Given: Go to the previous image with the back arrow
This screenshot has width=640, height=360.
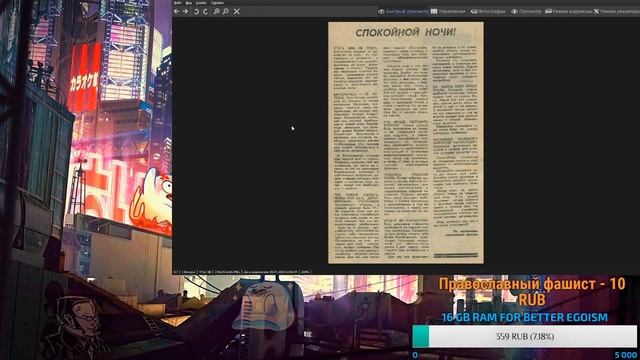Looking at the screenshot, I should point(176,11).
